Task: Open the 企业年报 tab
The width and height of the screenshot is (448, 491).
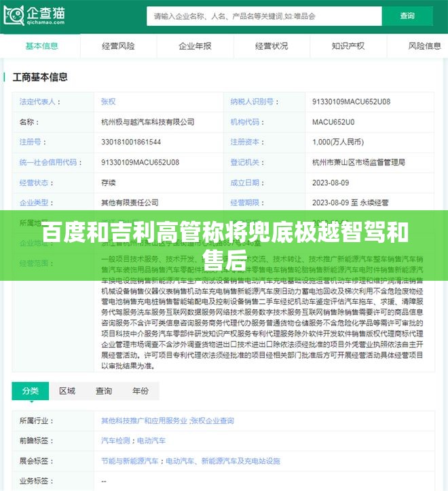Action: [195, 46]
